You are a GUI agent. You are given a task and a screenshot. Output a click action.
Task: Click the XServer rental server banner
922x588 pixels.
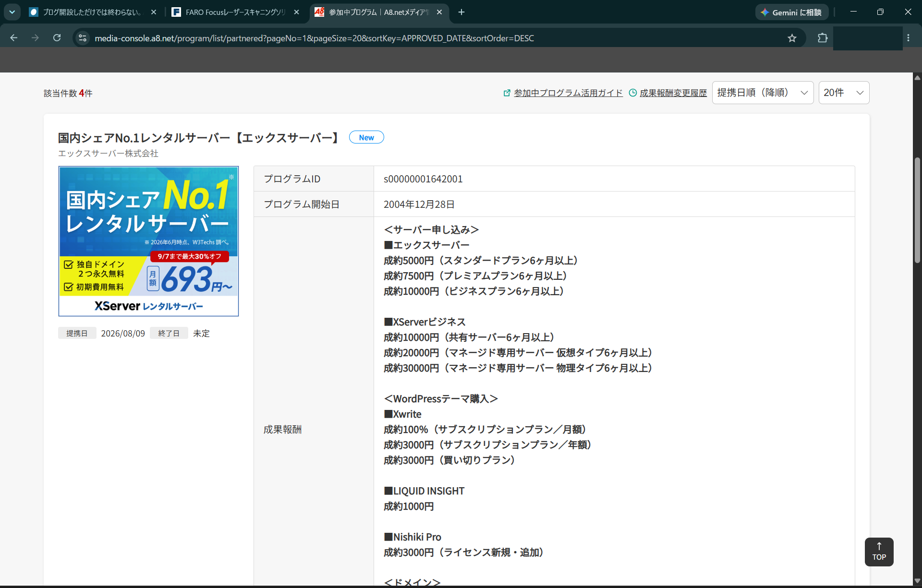click(x=148, y=241)
